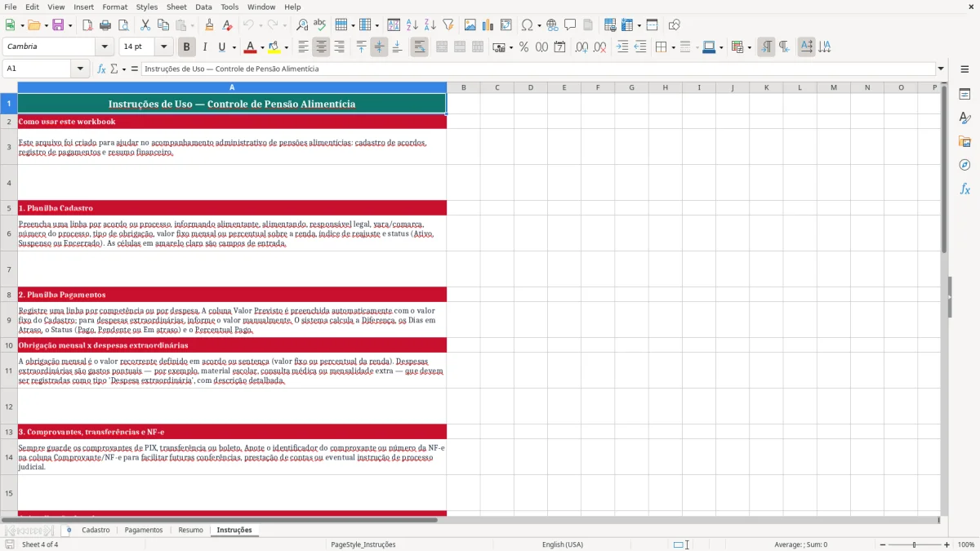This screenshot has width=980, height=551.
Task: Open the Borders dropdown arrow
Action: pos(672,47)
